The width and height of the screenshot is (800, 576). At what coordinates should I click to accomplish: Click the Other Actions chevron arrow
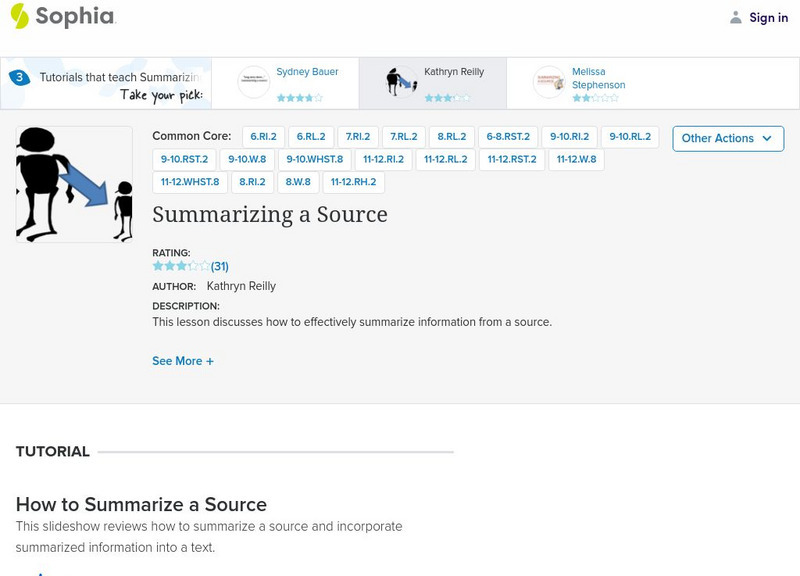pyautogui.click(x=767, y=138)
